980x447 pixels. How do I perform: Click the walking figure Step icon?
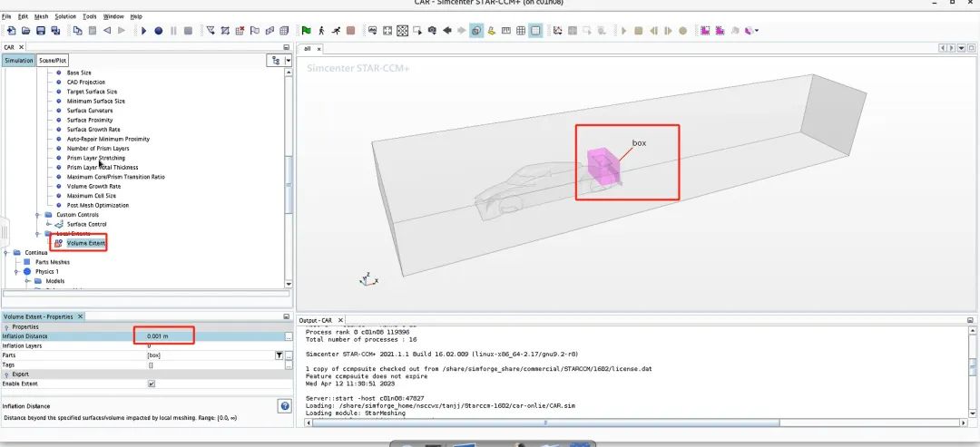click(321, 31)
